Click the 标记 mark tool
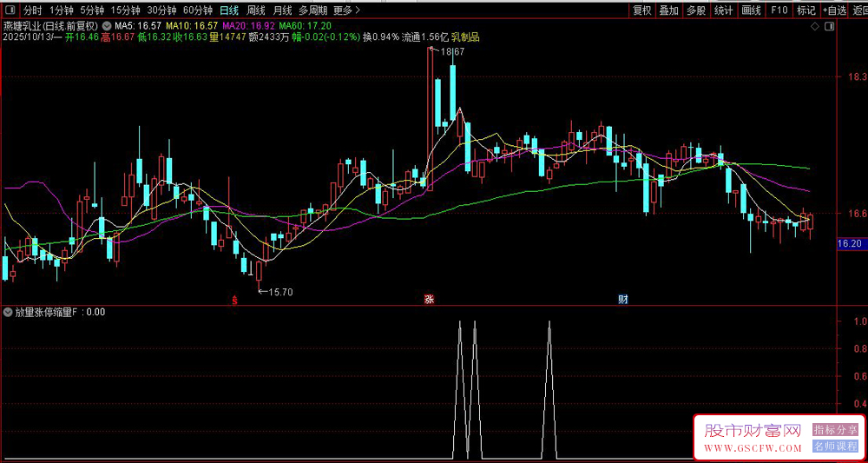868x463 pixels. pos(806,10)
